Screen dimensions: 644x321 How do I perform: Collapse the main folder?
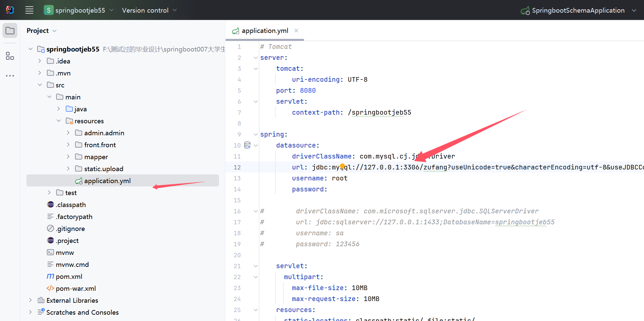(49, 97)
